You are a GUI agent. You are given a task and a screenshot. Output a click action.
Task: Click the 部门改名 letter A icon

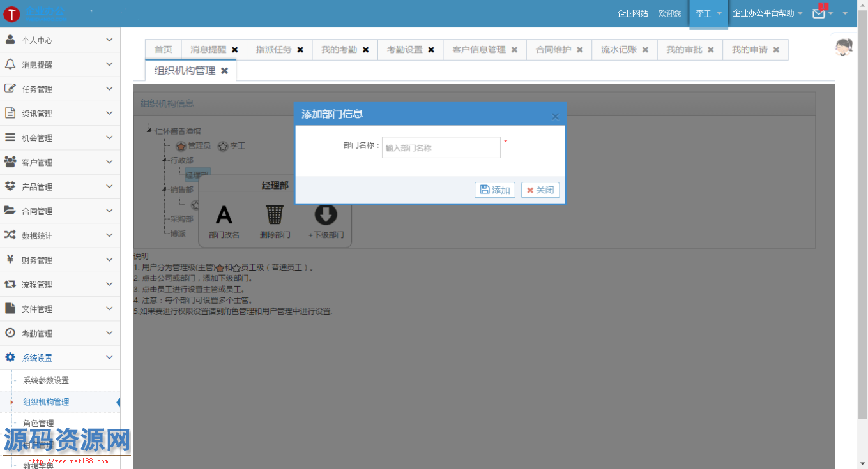coord(224,214)
